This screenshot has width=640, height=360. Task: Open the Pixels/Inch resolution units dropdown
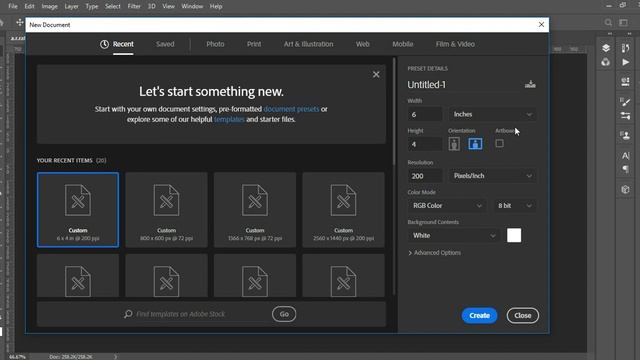click(x=493, y=176)
